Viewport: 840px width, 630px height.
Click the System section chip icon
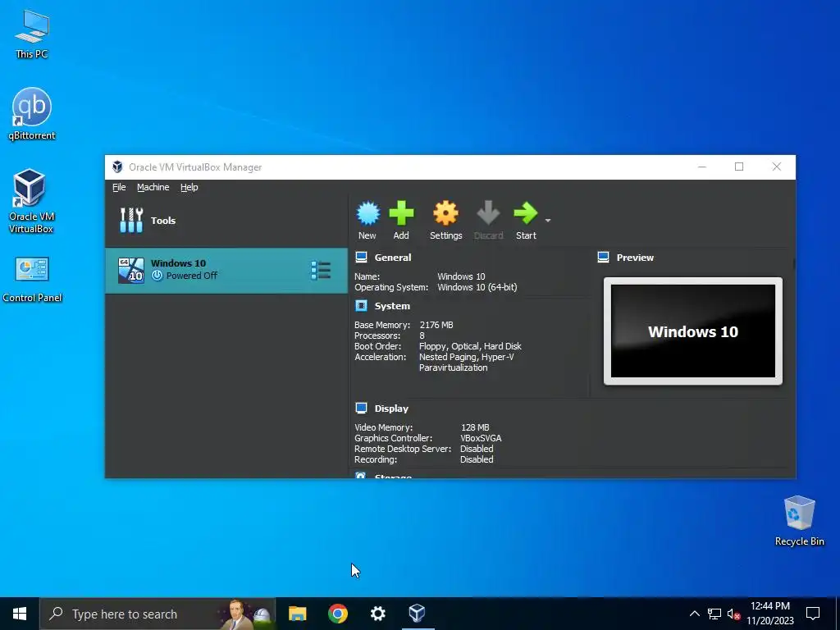point(362,306)
